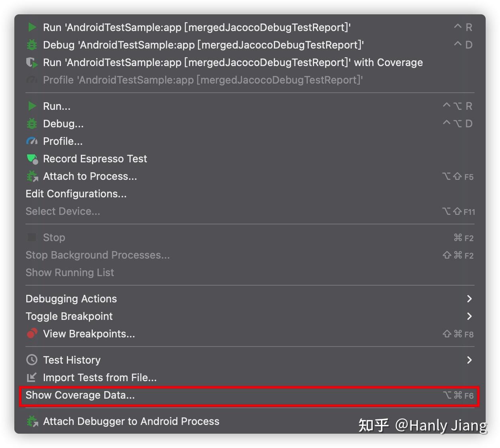Click the green Run triangle for mergedJacocoDebugTestReport
Screen dimensions: 500x448
coord(32,27)
